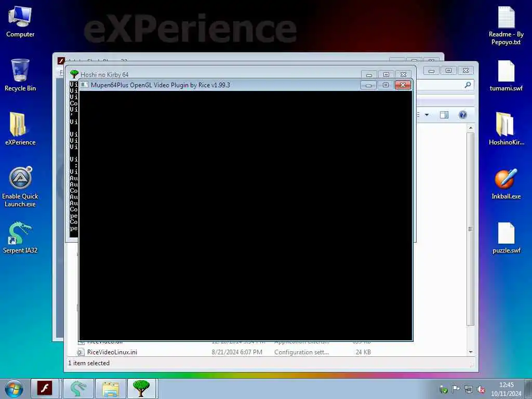Maximize the Mupen64Plus video plugin window
The width and height of the screenshot is (532, 399).
tap(386, 85)
